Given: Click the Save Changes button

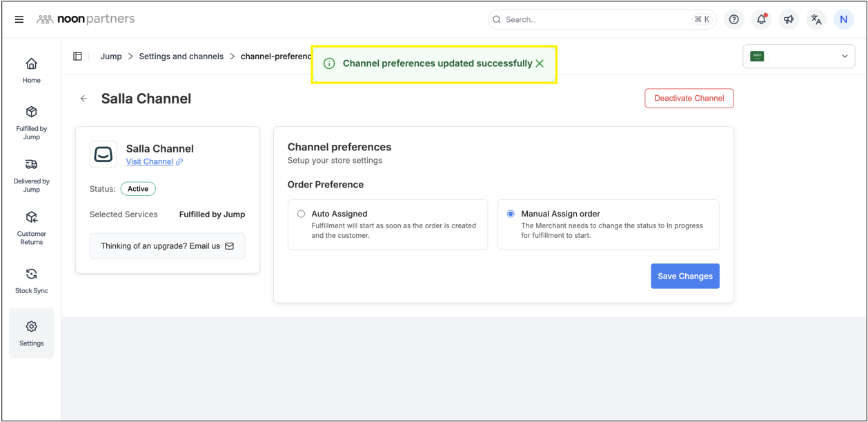Looking at the screenshot, I should 684,276.
